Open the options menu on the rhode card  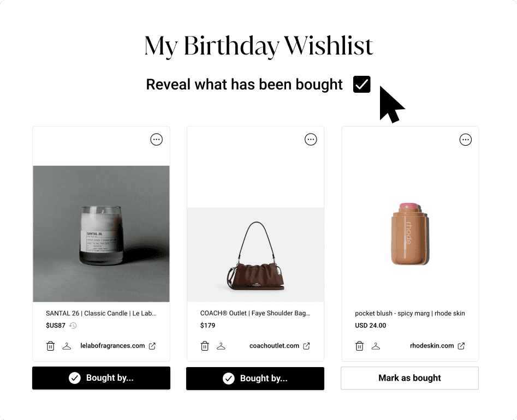(x=465, y=139)
